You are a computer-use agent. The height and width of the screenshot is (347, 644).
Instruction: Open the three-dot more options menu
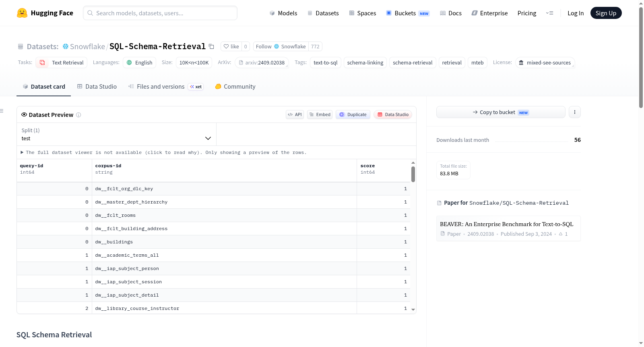tap(575, 112)
